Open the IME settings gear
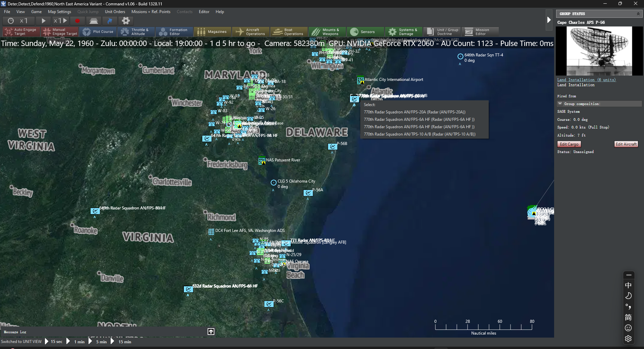The height and width of the screenshot is (349, 644). pos(628,339)
